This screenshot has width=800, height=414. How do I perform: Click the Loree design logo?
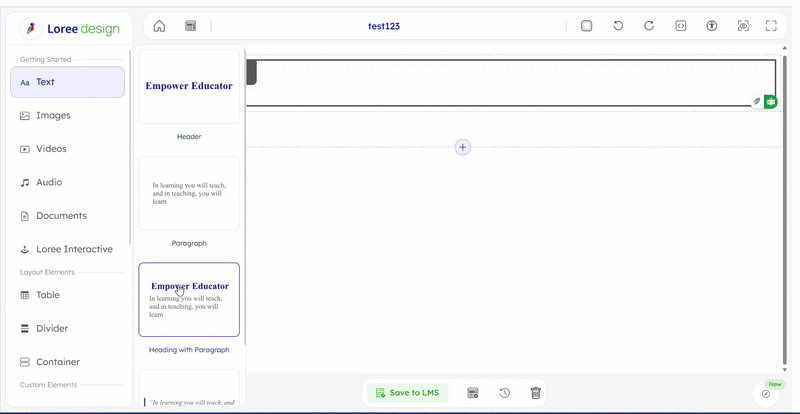pyautogui.click(x=70, y=29)
